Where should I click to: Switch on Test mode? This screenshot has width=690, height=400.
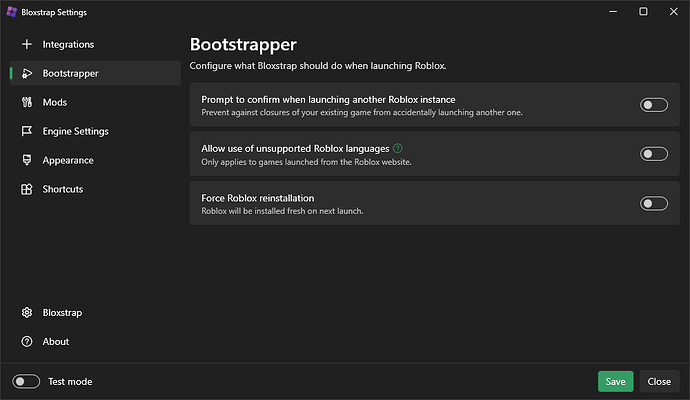pyautogui.click(x=26, y=382)
